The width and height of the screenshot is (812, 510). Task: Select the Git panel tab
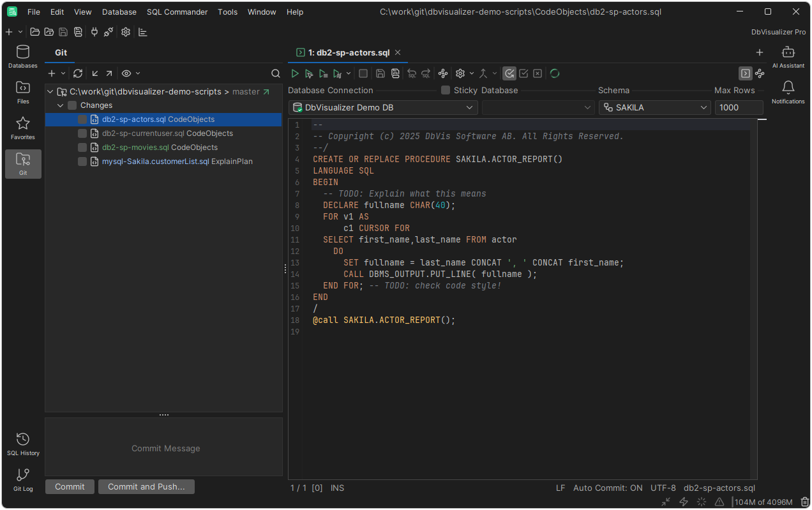pyautogui.click(x=61, y=52)
